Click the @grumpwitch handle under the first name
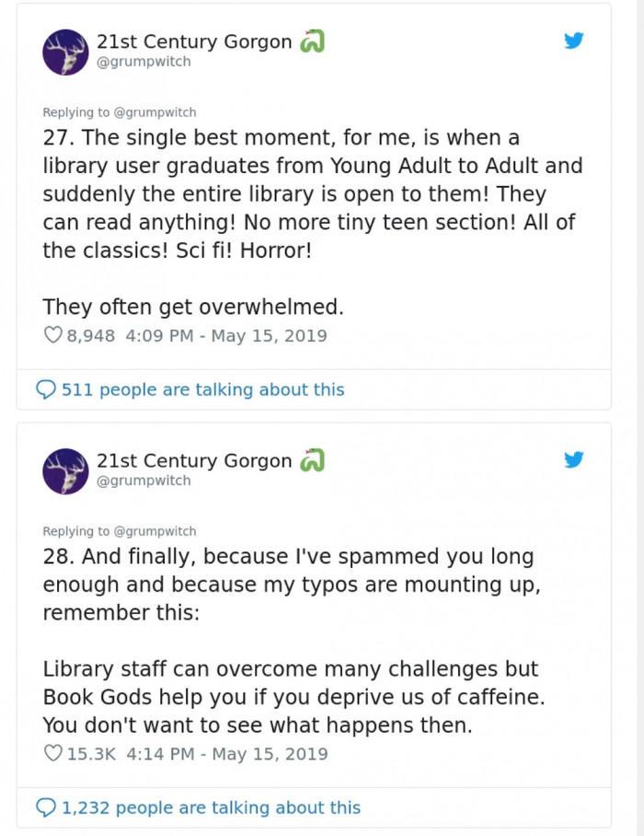This screenshot has width=644, height=836. pos(144,62)
